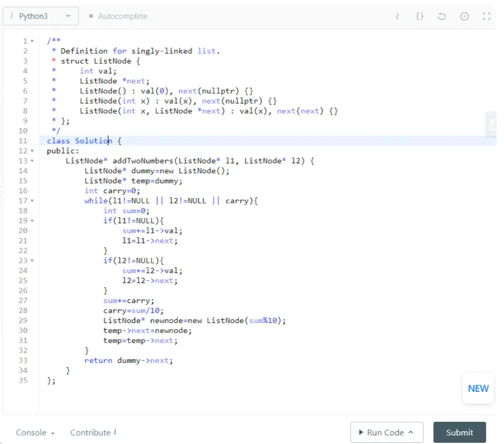The width and height of the screenshot is (504, 444).
Task: Open the Python3 language dropdown
Action: pos(41,16)
